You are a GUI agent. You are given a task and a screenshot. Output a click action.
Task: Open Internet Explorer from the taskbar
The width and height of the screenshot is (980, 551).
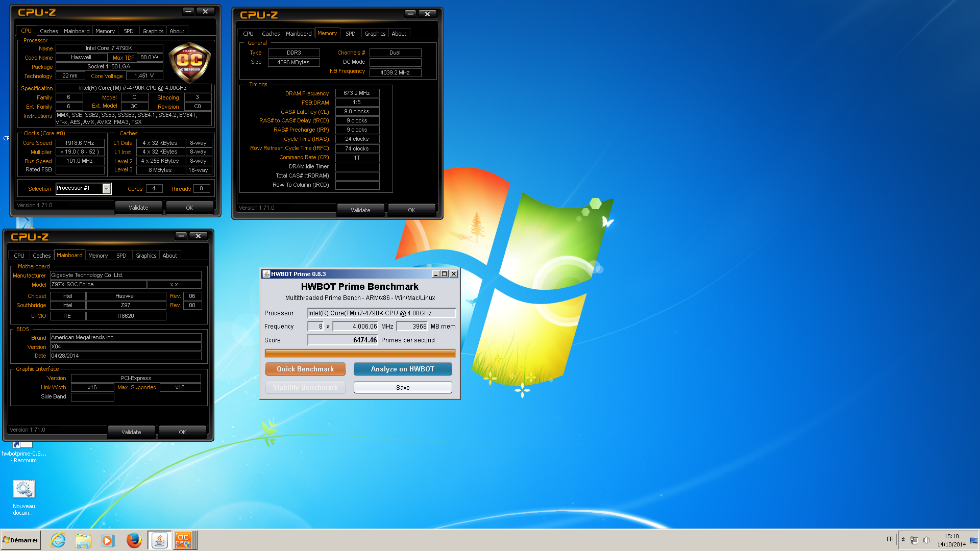coord(58,540)
